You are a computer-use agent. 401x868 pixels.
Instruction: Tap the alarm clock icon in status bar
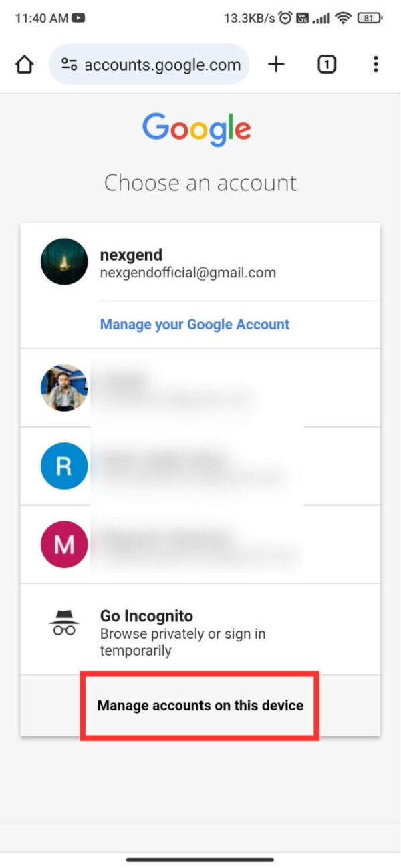pos(286,17)
